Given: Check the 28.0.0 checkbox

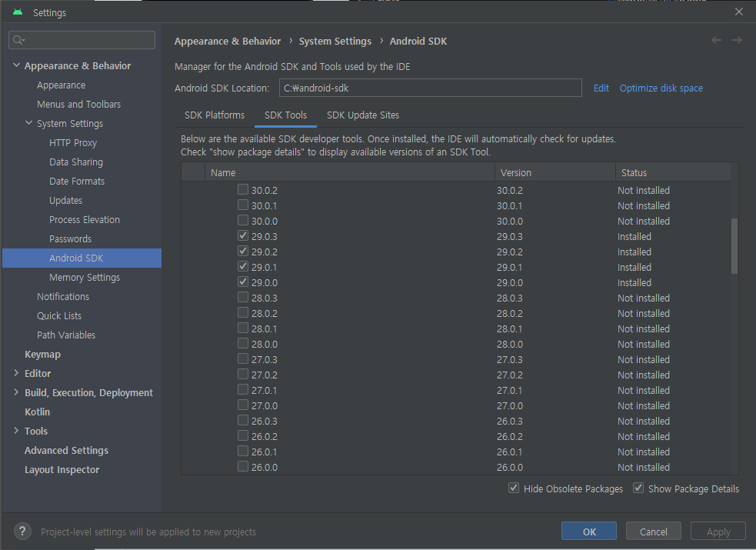Looking at the screenshot, I should 243,344.
